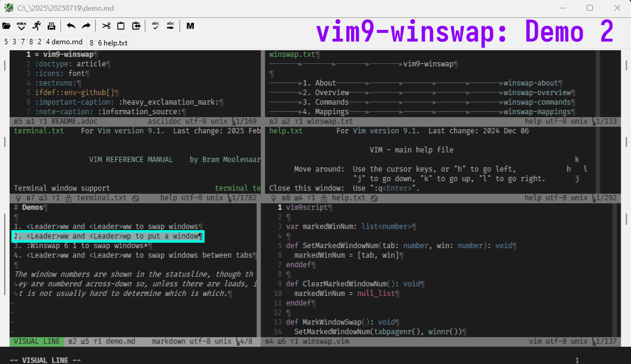Click no-modify circle icon after terminal.txt
The height and width of the screenshot is (364, 631).
(x=136, y=198)
